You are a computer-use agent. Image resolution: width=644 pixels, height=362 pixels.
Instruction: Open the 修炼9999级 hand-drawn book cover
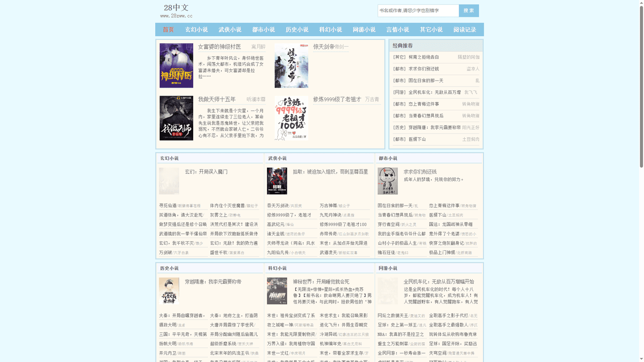pyautogui.click(x=291, y=118)
